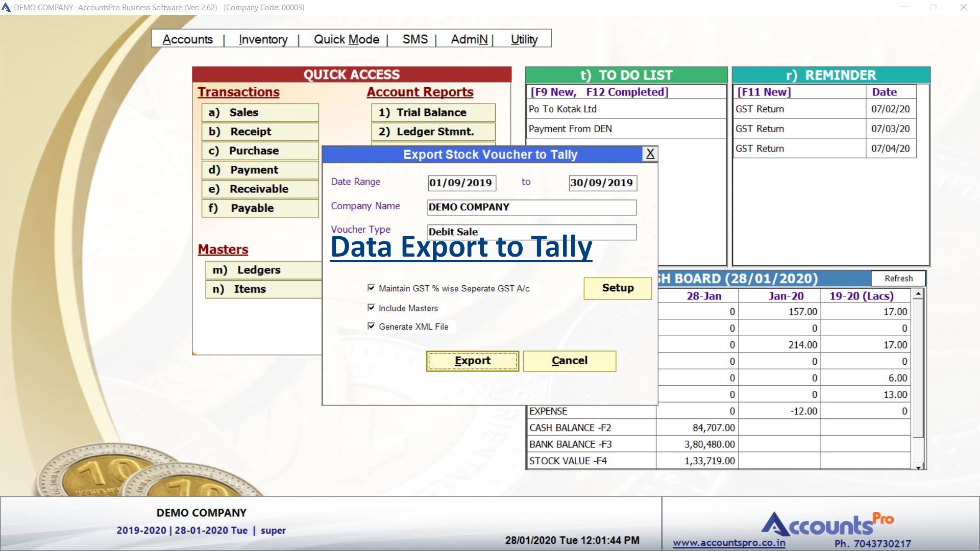The width and height of the screenshot is (980, 551).
Task: Open the AdmiN menu
Action: 469,39
